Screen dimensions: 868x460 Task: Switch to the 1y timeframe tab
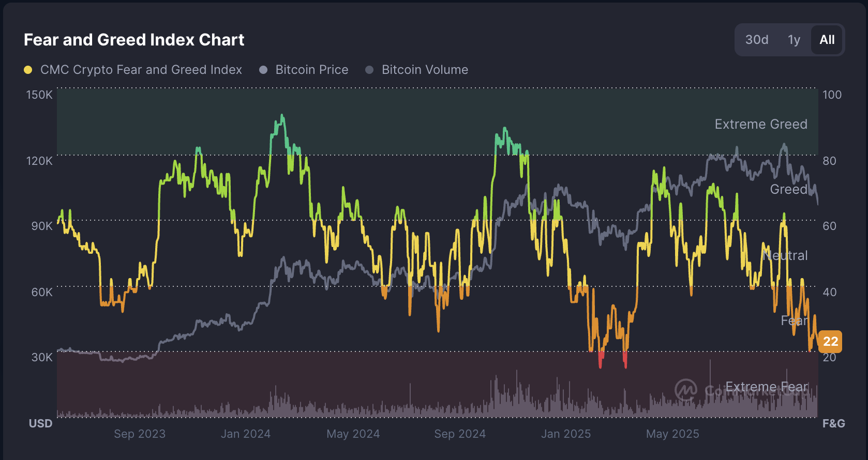pos(793,39)
